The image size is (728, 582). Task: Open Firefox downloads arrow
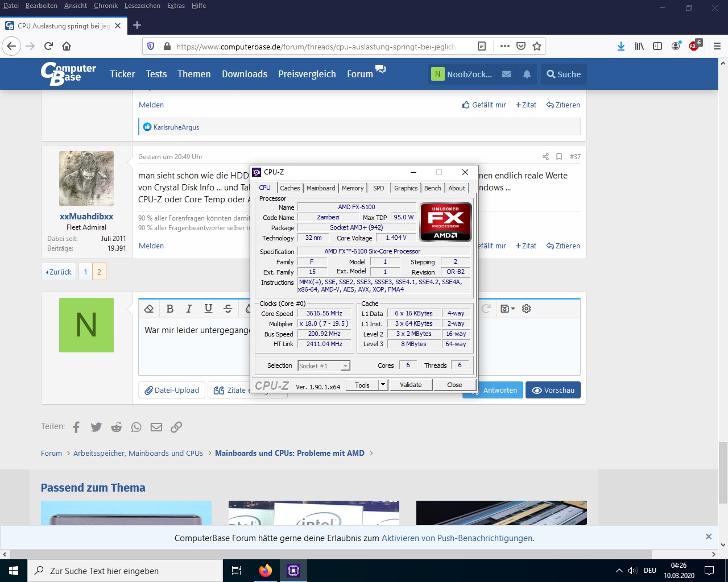[x=621, y=46]
